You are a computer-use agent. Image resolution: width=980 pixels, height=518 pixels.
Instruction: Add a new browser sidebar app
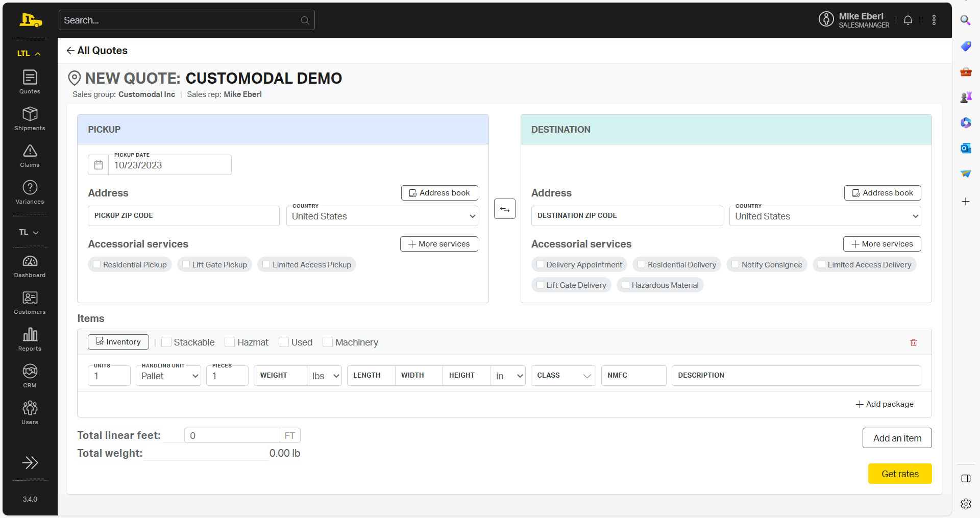(965, 201)
